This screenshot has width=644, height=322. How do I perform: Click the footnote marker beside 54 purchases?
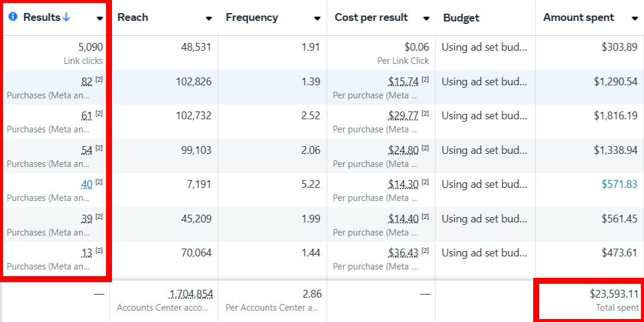(99, 148)
